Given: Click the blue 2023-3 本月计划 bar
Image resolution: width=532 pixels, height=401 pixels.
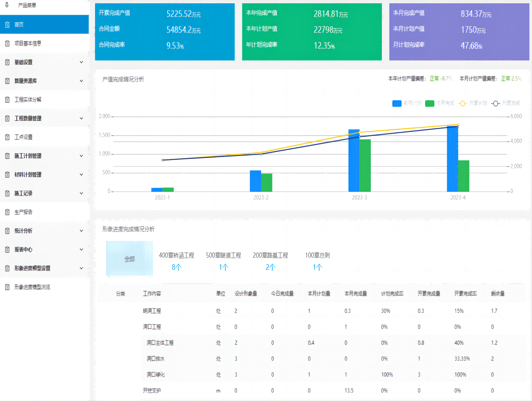Looking at the screenshot, I should 354,160.
